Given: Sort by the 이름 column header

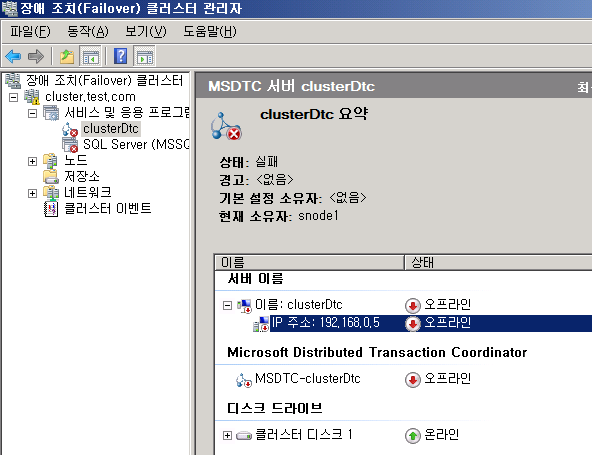Looking at the screenshot, I should [309, 262].
